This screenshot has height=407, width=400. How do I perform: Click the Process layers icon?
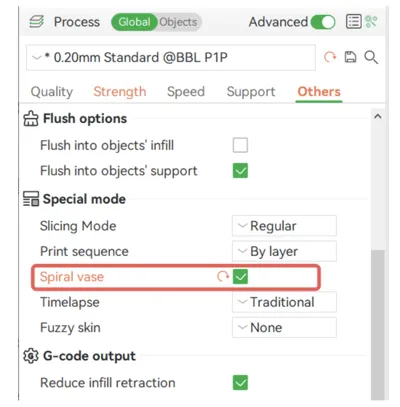tap(36, 22)
